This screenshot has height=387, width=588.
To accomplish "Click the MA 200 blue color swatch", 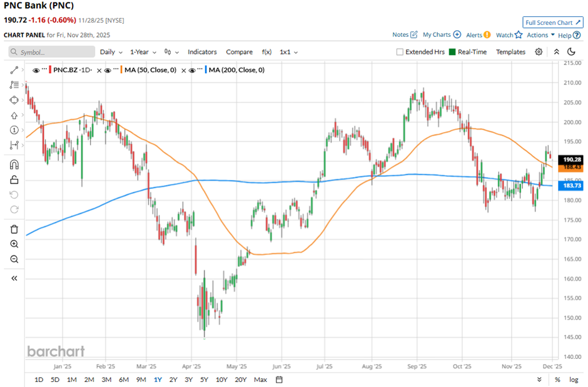I will (x=204, y=70).
